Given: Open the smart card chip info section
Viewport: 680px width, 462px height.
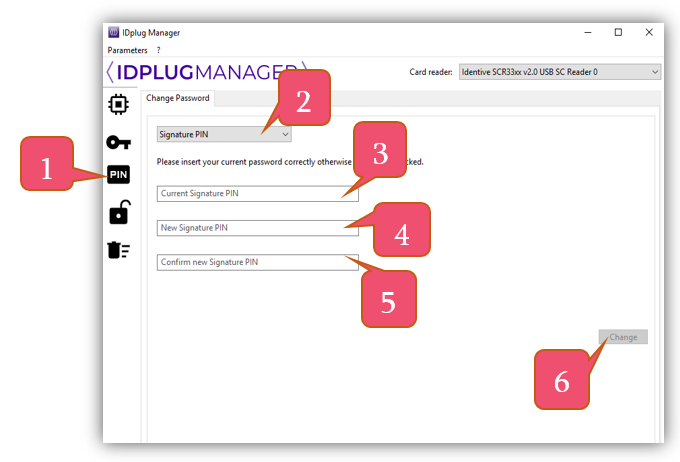Looking at the screenshot, I should pos(118,104).
